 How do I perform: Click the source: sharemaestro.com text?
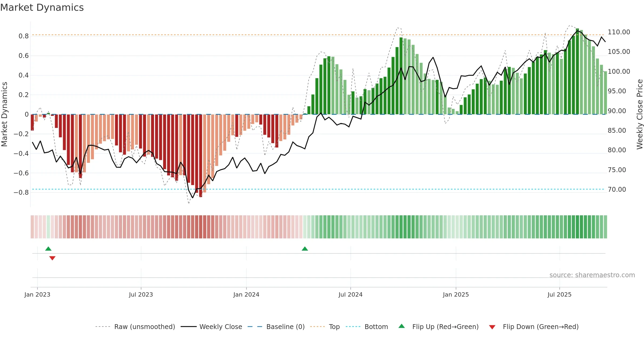tap(592, 275)
